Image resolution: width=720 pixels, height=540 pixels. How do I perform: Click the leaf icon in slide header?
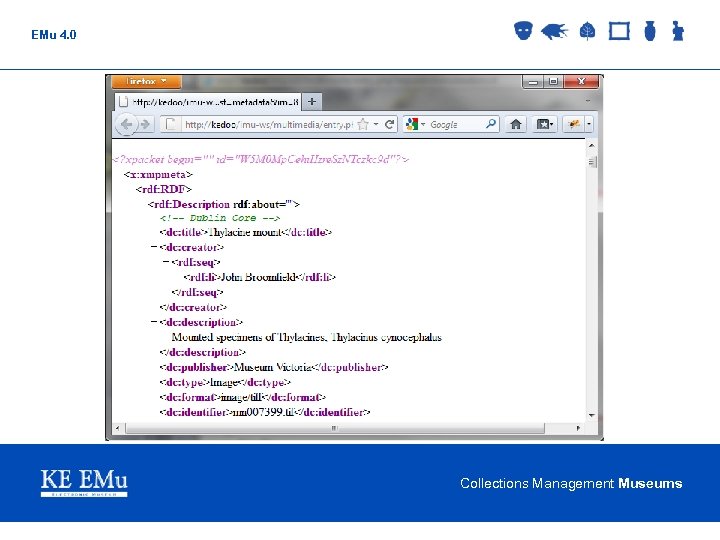(x=587, y=31)
